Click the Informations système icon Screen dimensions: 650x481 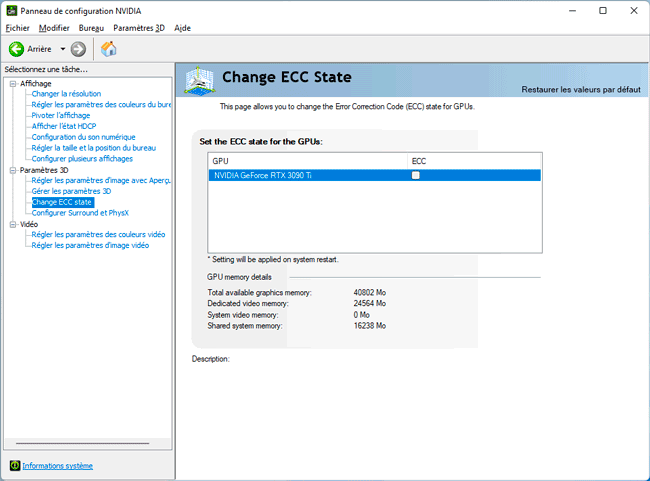point(14,466)
